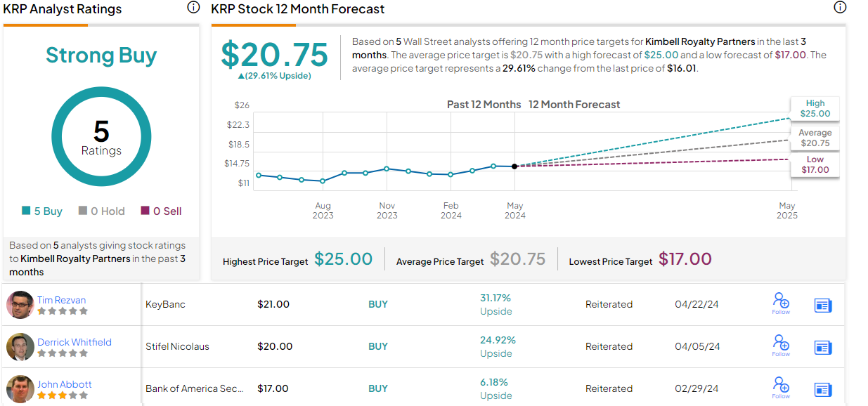868x406 pixels.
Task: Click the 0 Sell legend swatch
Action: (145, 211)
